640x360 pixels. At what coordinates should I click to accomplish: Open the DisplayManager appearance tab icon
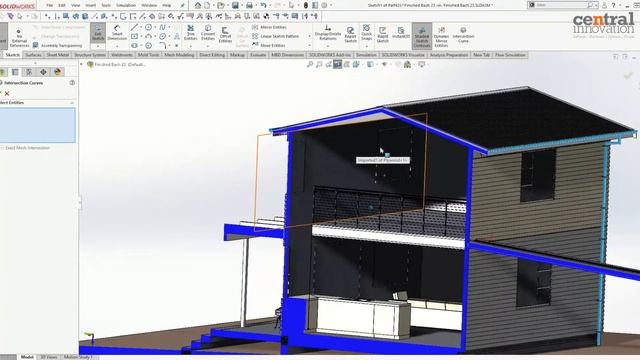coord(58,72)
